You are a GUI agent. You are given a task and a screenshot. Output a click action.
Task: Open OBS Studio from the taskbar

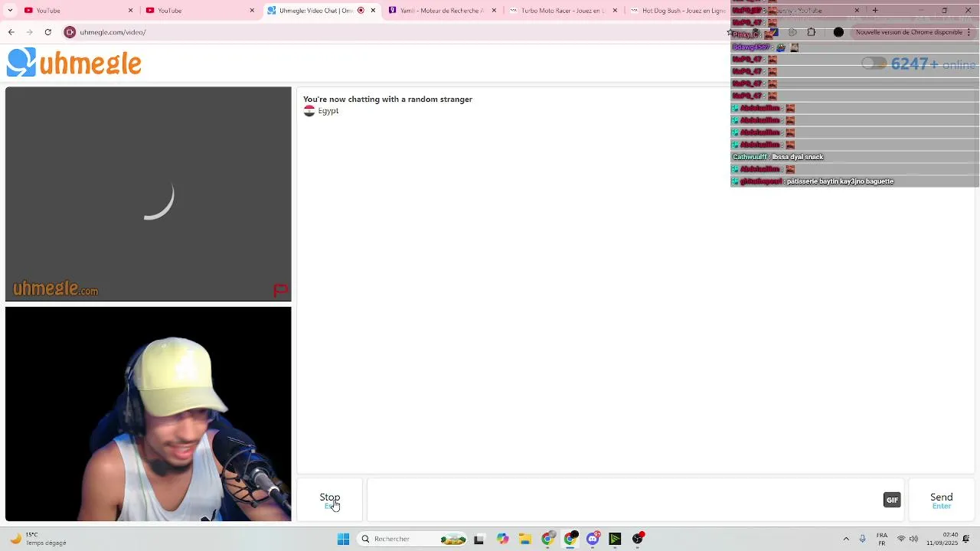[638, 539]
